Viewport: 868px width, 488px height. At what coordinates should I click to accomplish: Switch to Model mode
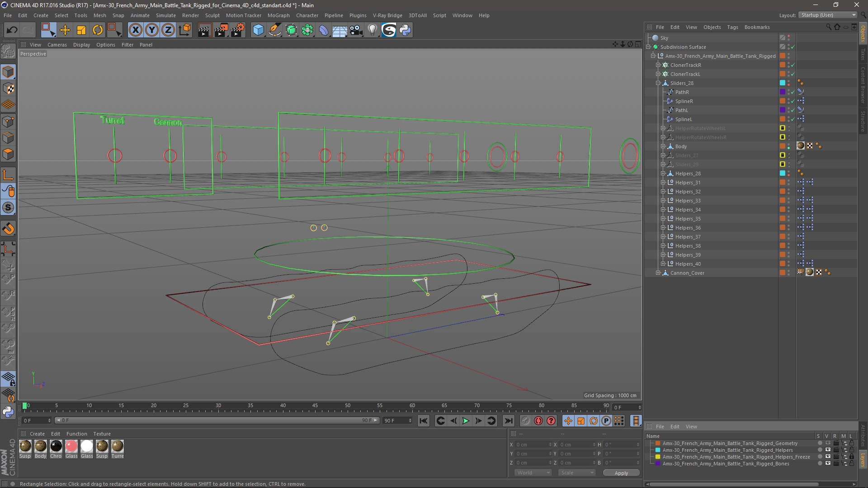click(x=8, y=72)
